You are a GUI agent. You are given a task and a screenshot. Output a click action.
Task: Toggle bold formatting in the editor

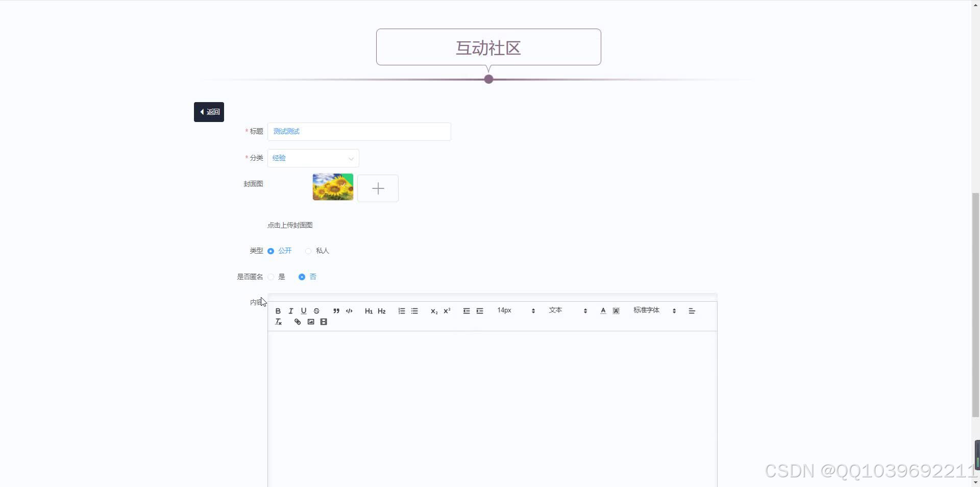click(278, 310)
